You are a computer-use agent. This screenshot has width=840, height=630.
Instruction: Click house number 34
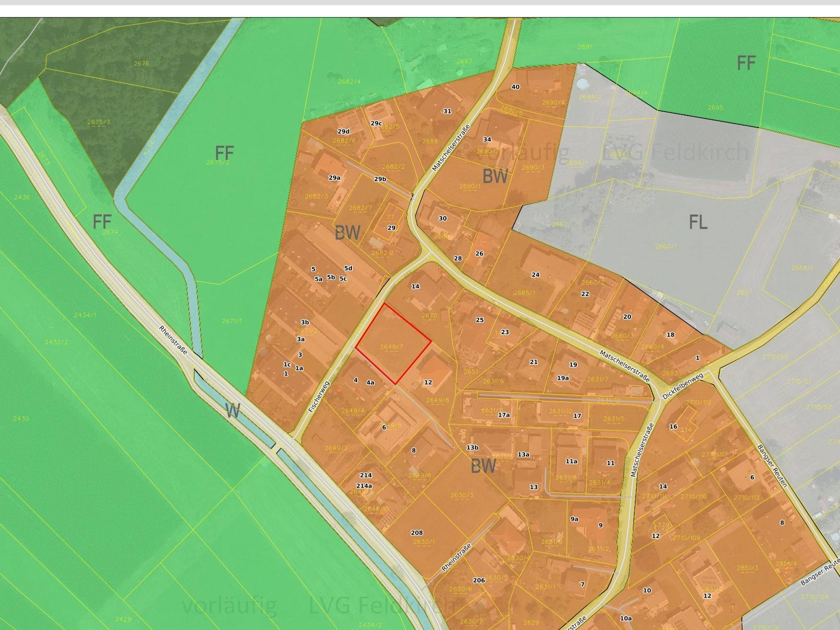coord(487,140)
